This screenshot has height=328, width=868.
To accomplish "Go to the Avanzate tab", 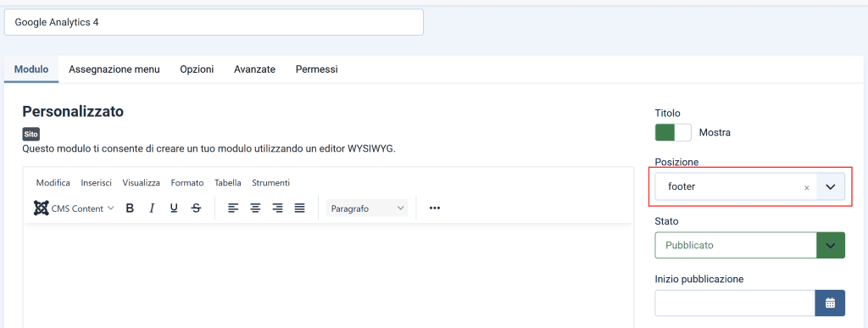I will 254,69.
